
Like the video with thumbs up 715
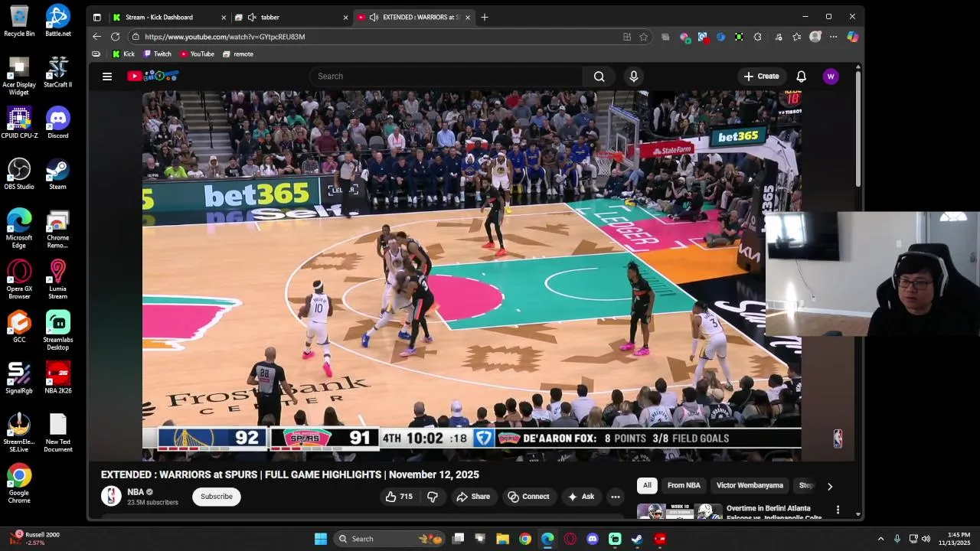click(x=399, y=497)
